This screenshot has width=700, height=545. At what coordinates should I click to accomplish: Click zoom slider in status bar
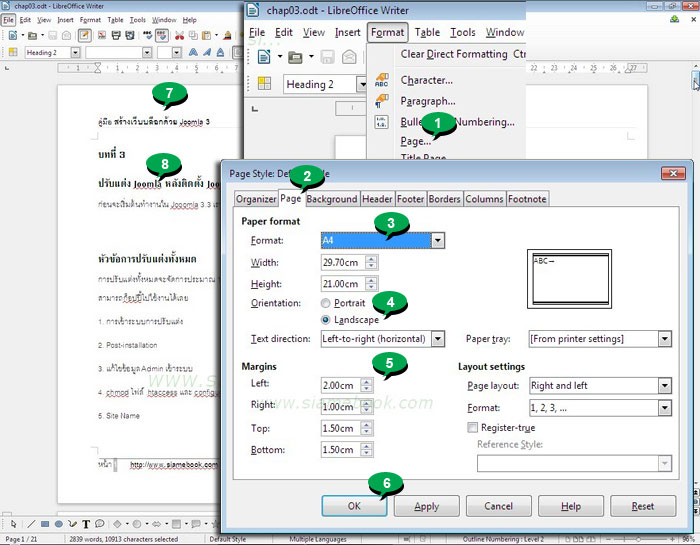[638, 539]
